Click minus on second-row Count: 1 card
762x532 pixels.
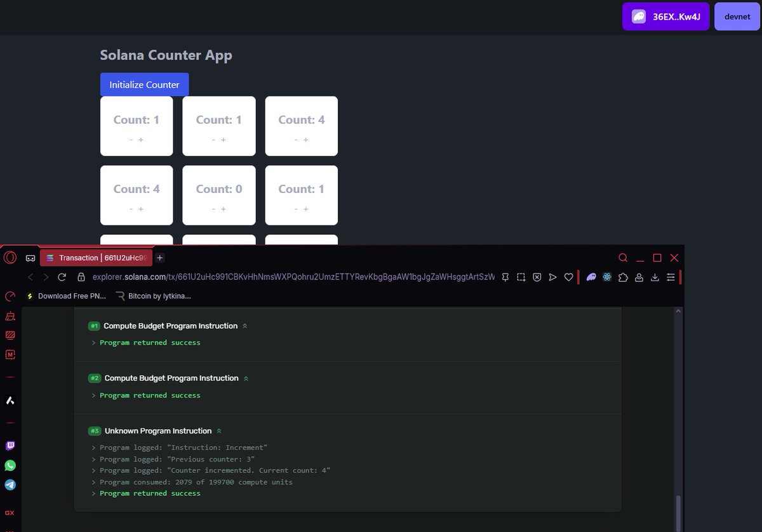296,209
